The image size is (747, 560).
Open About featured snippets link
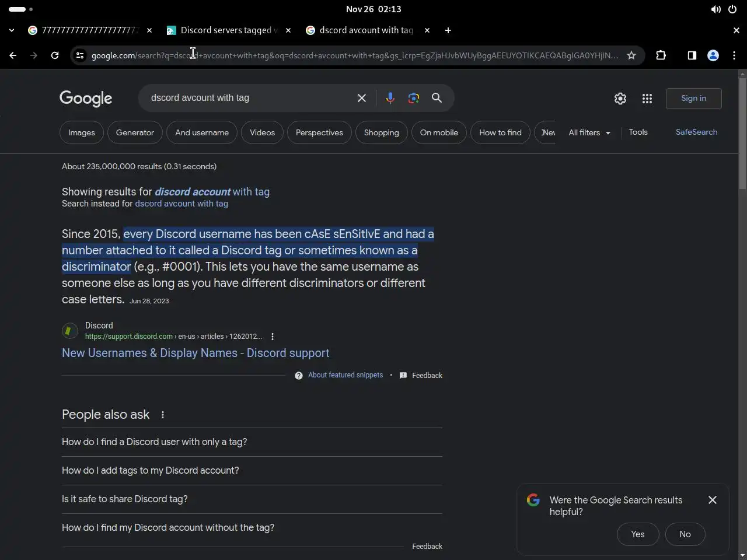(x=345, y=375)
